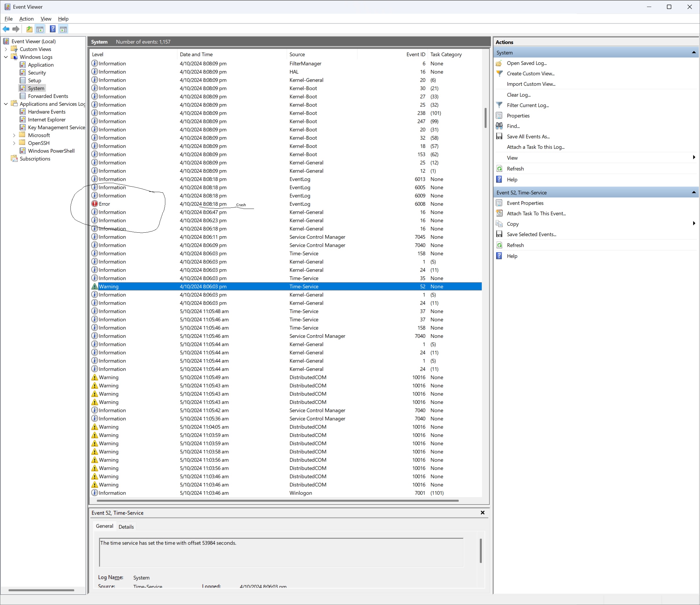Image resolution: width=700 pixels, height=605 pixels.
Task: Click the event description text box
Action: [x=281, y=552]
